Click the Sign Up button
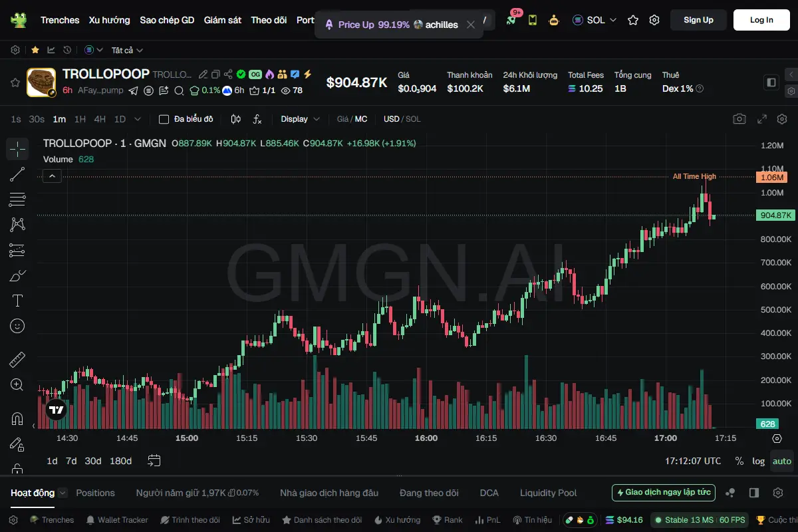The width and height of the screenshot is (798, 532). pos(698,20)
